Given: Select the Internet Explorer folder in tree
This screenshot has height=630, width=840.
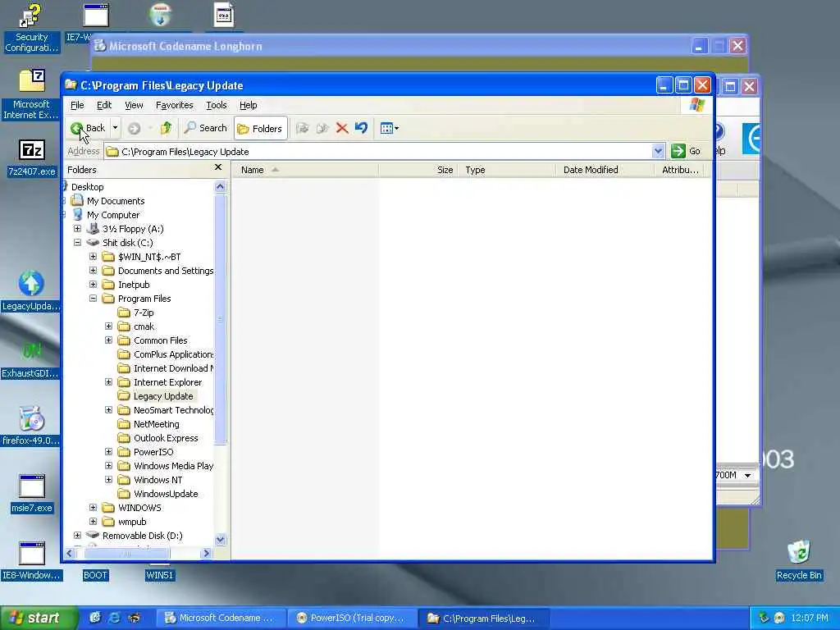Looking at the screenshot, I should (167, 382).
